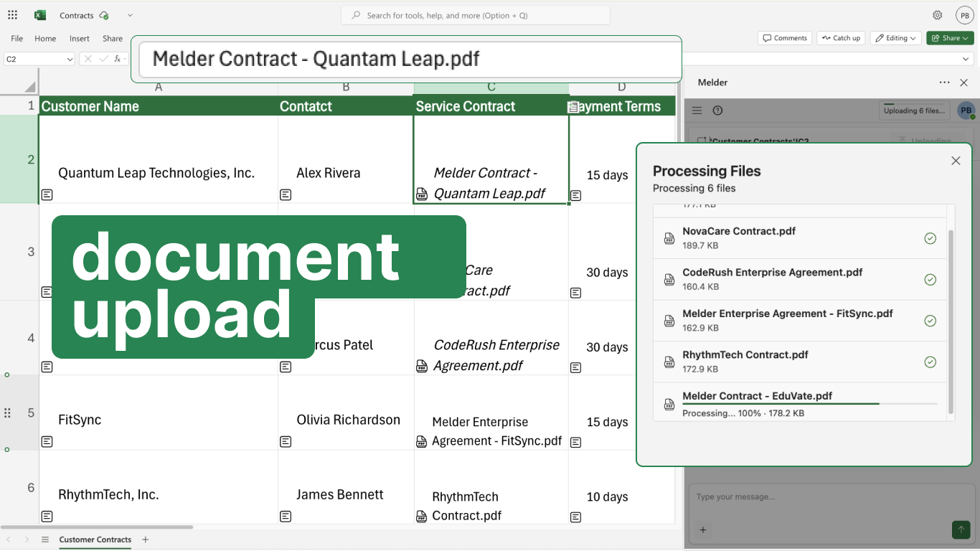Select the RhythmTech, Inc. cell

[159, 488]
